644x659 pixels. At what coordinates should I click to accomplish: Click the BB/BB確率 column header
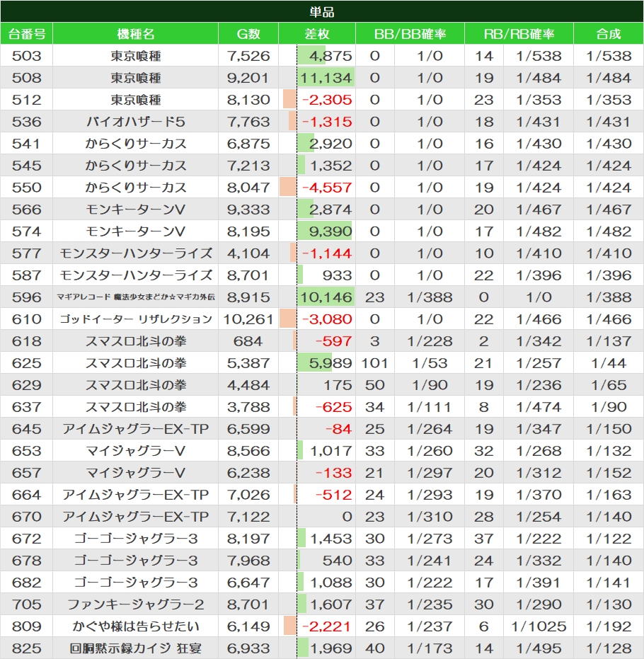point(410,34)
